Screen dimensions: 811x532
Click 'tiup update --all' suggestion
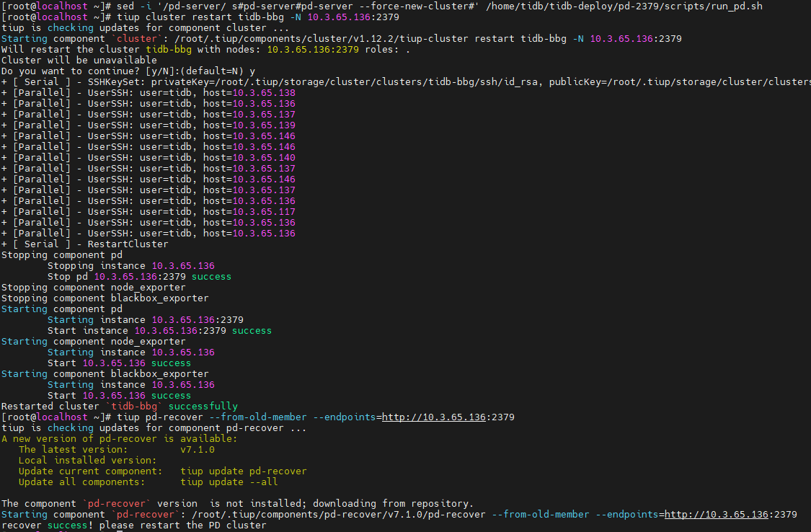[229, 482]
